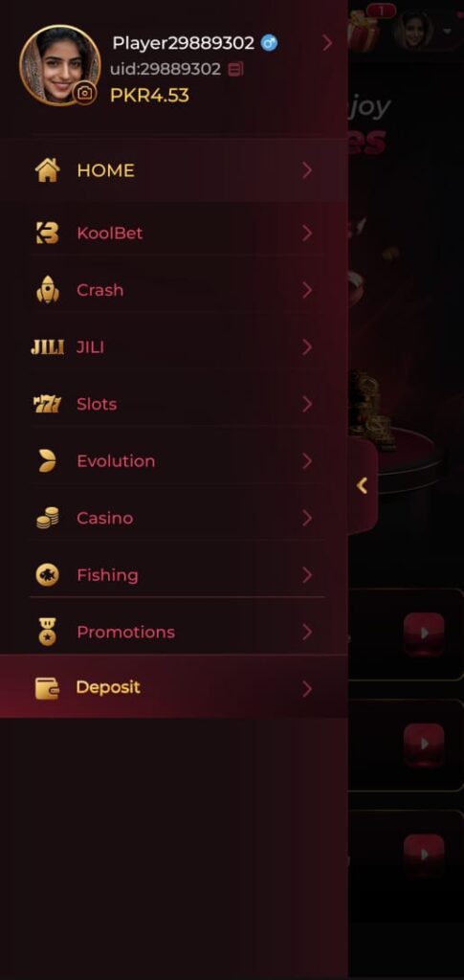This screenshot has width=464, height=980.
Task: Click the golden house HOME icon
Action: point(48,170)
